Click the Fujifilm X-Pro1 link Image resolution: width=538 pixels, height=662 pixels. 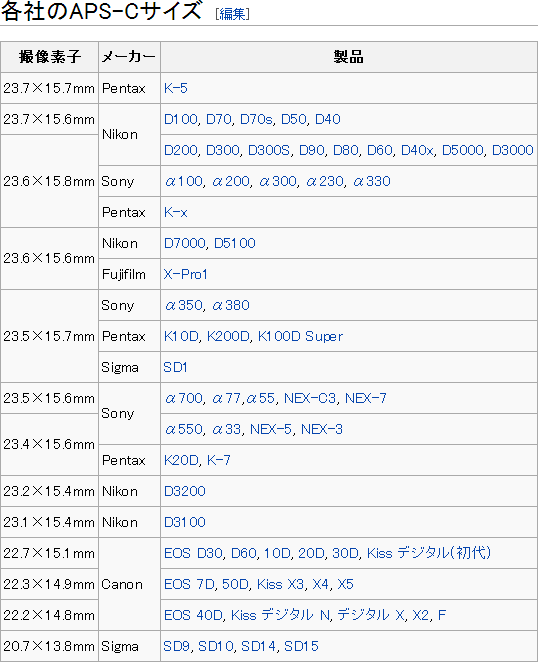pyautogui.click(x=185, y=274)
